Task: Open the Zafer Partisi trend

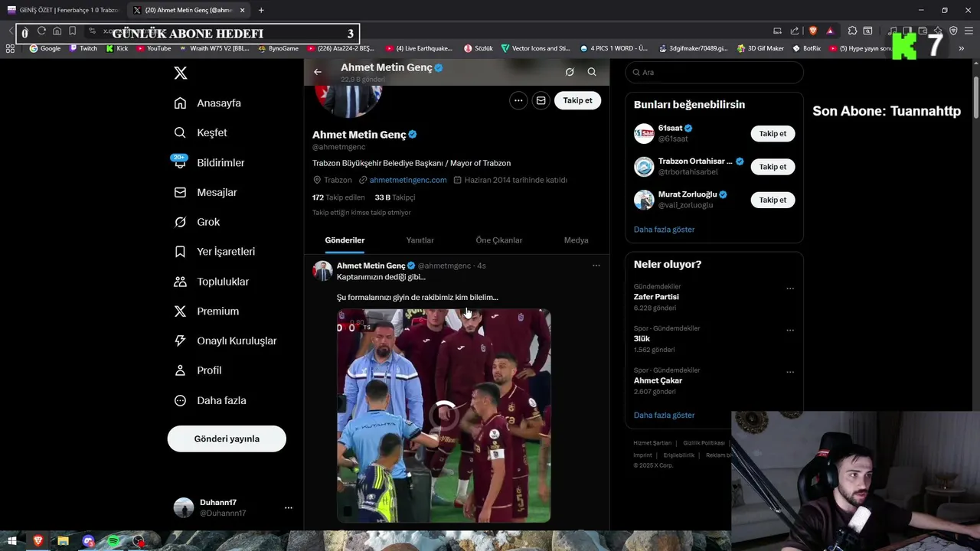Action: click(x=656, y=297)
